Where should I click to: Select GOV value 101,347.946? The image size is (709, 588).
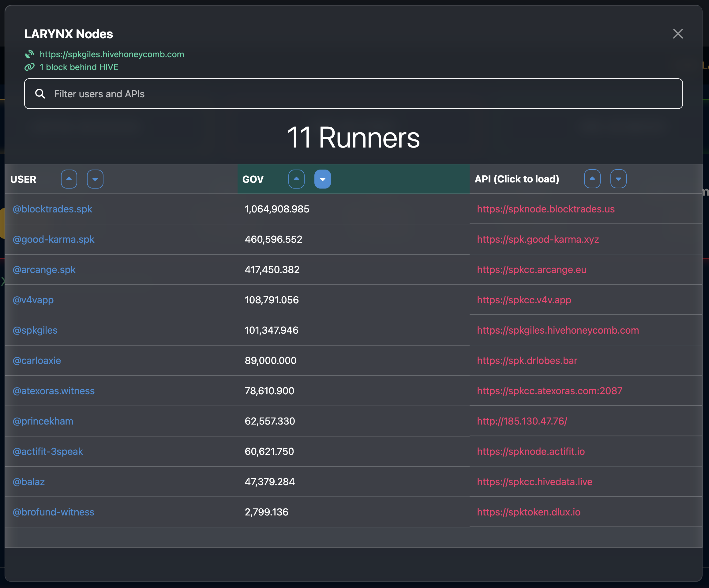(x=272, y=330)
